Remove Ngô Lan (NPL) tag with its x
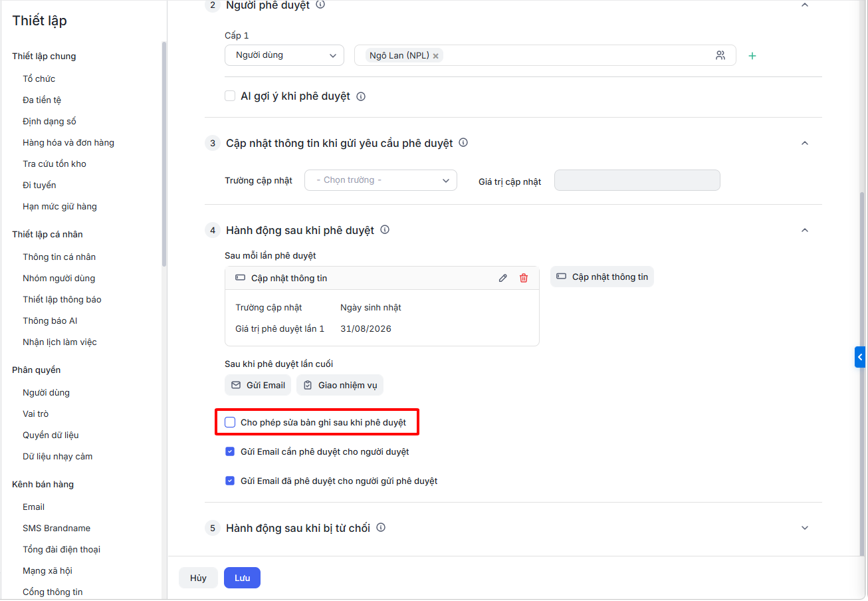Screen dimensions: 868x601 tap(436, 56)
